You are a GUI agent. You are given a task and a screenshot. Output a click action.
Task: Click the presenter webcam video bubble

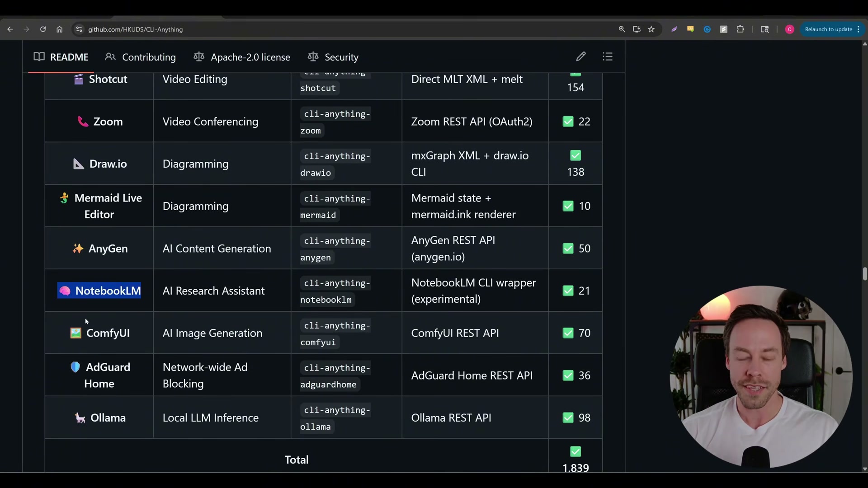[761, 376]
